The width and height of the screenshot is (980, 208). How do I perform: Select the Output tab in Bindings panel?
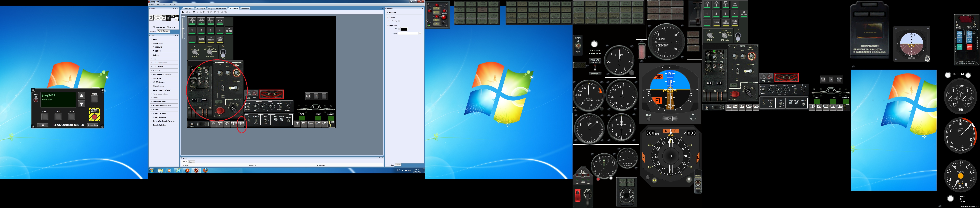(191, 162)
